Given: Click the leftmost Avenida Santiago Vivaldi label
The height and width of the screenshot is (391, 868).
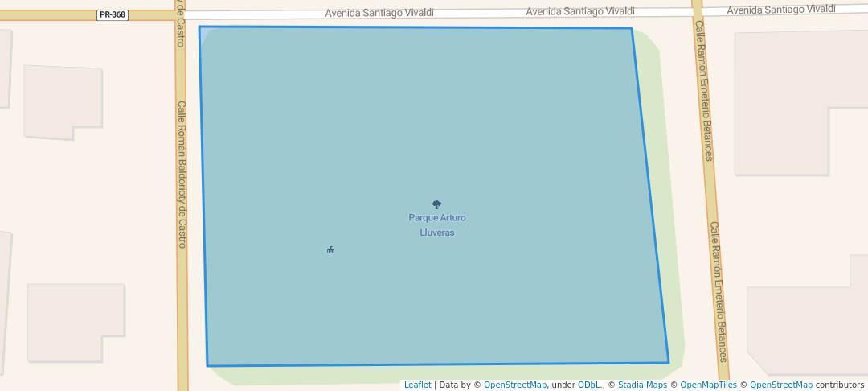Looking at the screenshot, I should coord(379,13).
